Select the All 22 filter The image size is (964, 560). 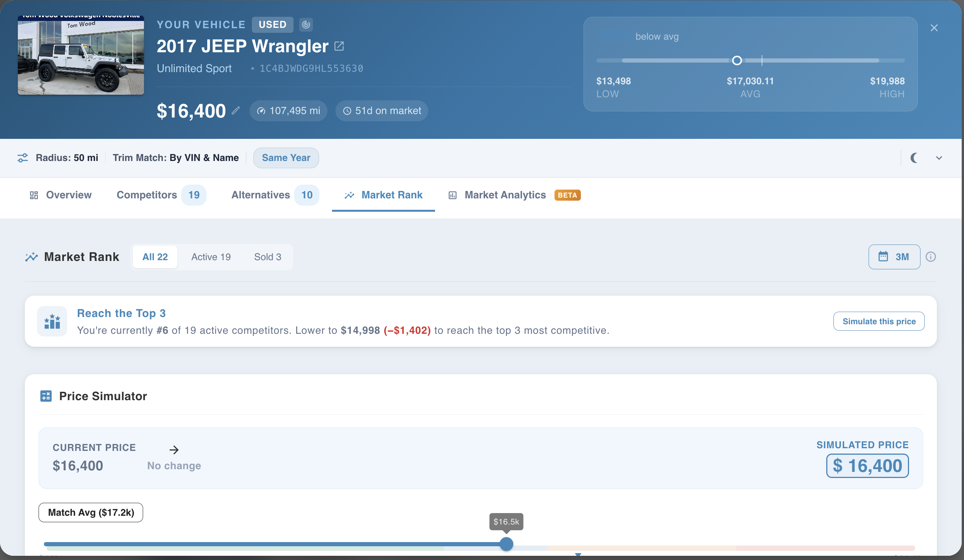(155, 257)
